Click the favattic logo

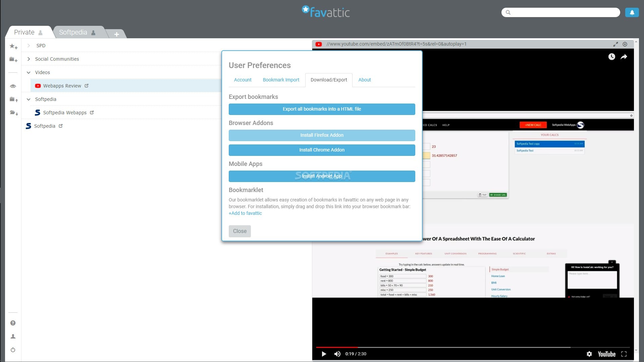325,12
